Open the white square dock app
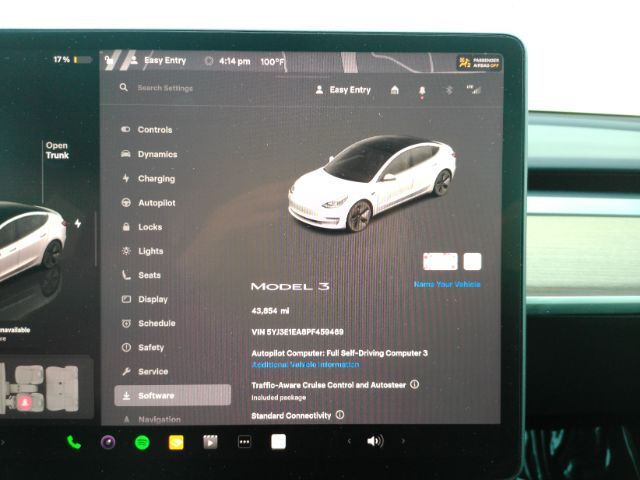The height and width of the screenshot is (480, 640). [278, 442]
